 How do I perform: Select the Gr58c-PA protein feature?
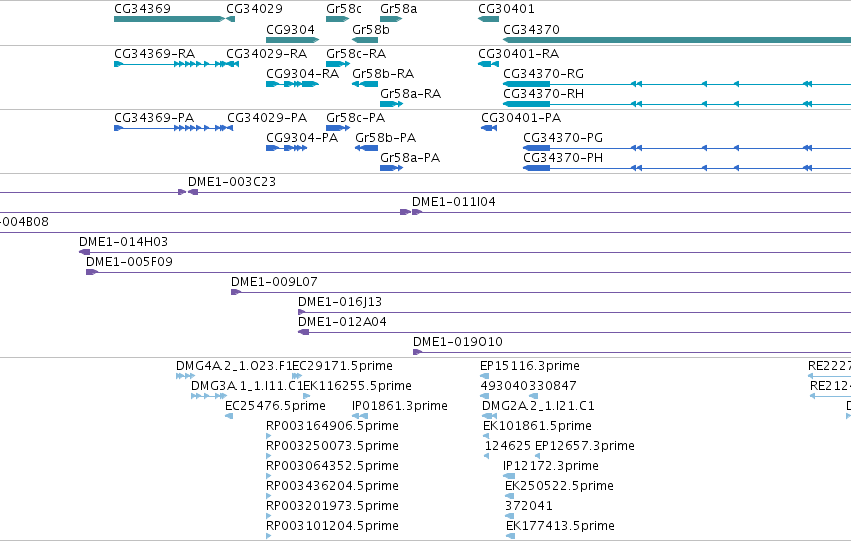point(338,128)
